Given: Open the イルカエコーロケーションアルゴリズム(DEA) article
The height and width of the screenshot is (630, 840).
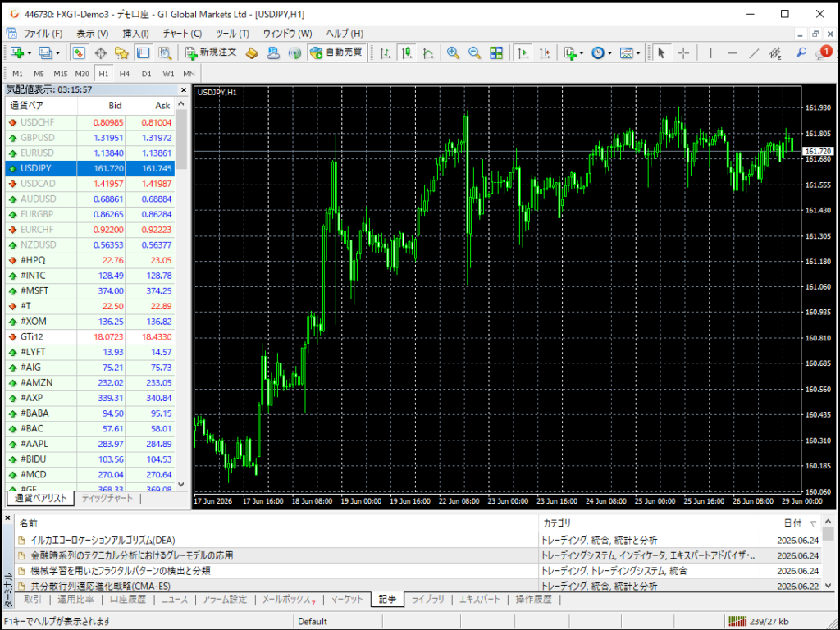Looking at the screenshot, I should (x=103, y=540).
